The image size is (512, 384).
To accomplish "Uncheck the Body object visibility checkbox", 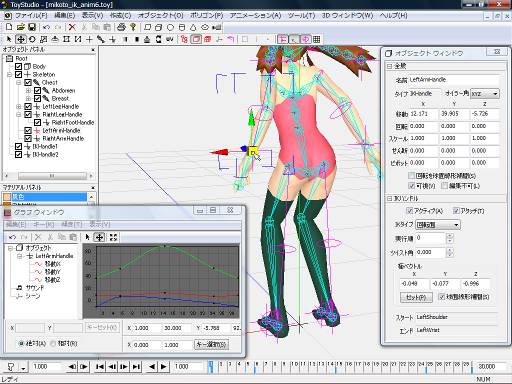I will (19, 66).
